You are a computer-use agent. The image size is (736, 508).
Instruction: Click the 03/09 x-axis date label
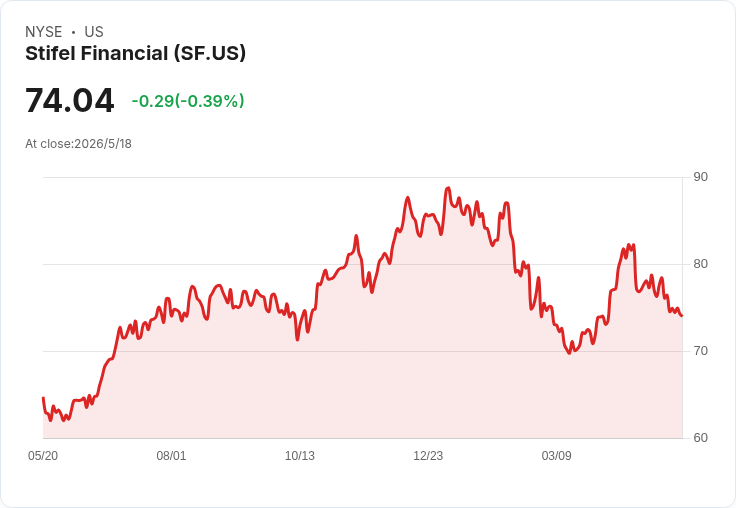(x=557, y=456)
